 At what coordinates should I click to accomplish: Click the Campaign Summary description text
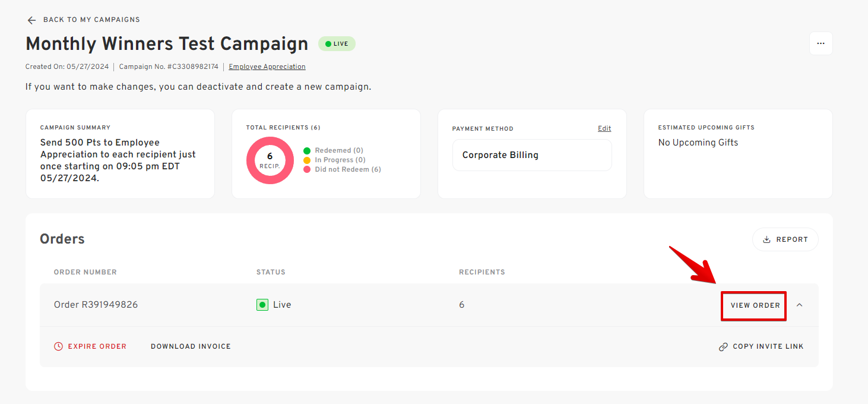[x=118, y=160]
